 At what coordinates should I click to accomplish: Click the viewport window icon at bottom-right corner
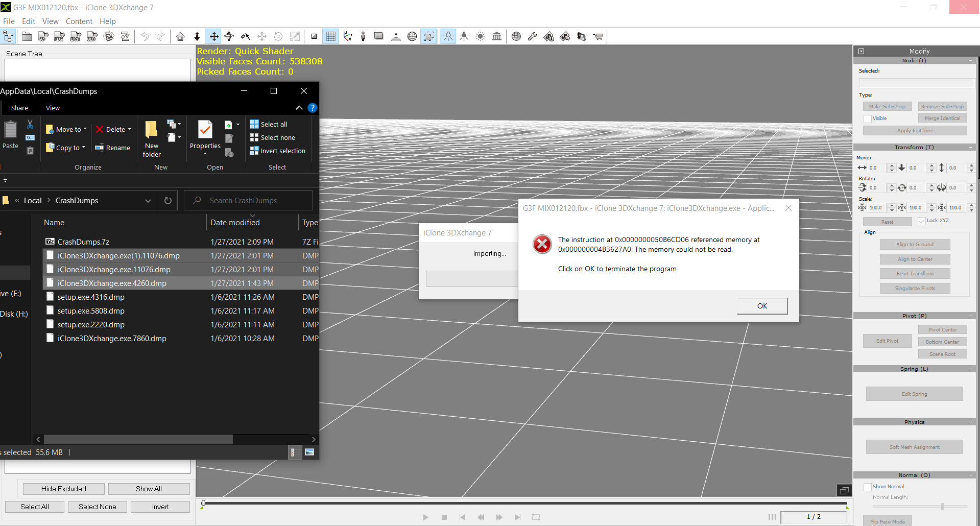(x=844, y=490)
